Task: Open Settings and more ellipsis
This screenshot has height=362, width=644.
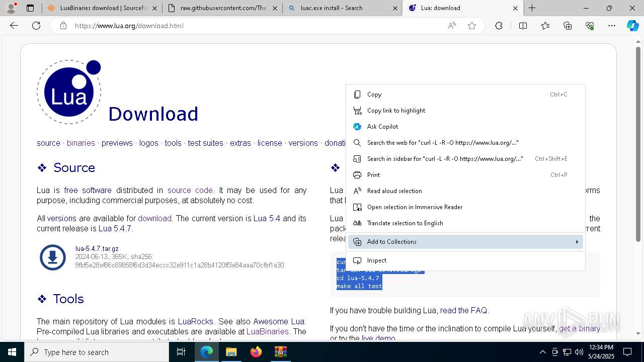Action: point(612,26)
